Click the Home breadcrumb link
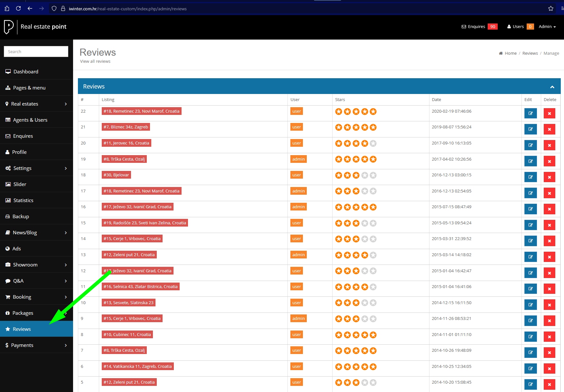Viewport: 564px width, 392px height. pyautogui.click(x=511, y=53)
